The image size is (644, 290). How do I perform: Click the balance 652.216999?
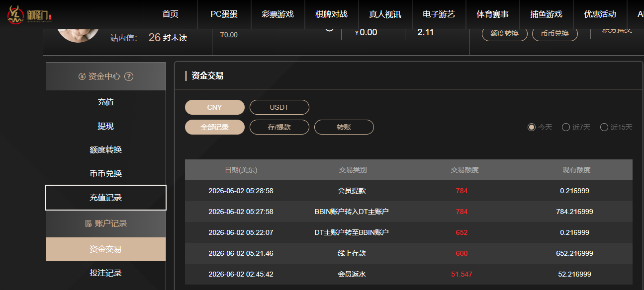click(x=574, y=253)
